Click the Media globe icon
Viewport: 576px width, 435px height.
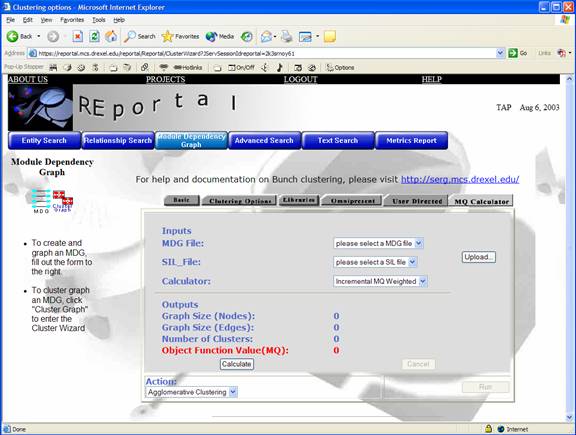pyautogui.click(x=211, y=36)
